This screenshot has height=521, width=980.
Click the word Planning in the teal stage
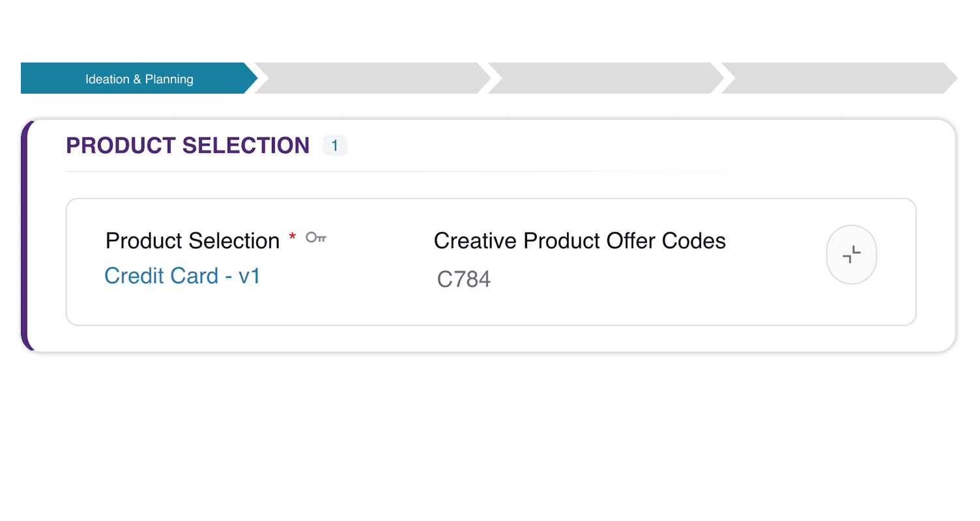point(169,79)
